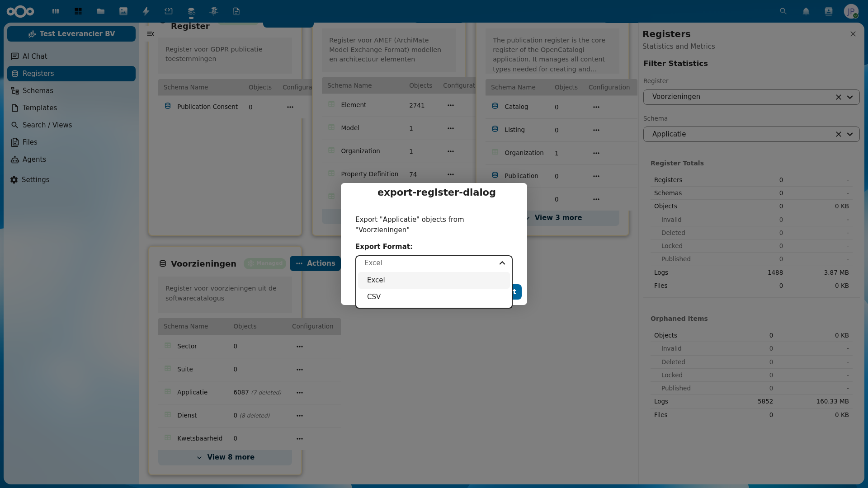Collapse the Export Format dropdown
The width and height of the screenshot is (868, 488).
point(502,263)
